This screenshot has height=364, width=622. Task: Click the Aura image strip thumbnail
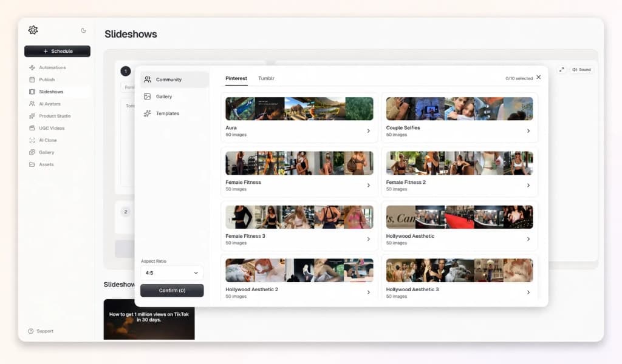point(299,109)
